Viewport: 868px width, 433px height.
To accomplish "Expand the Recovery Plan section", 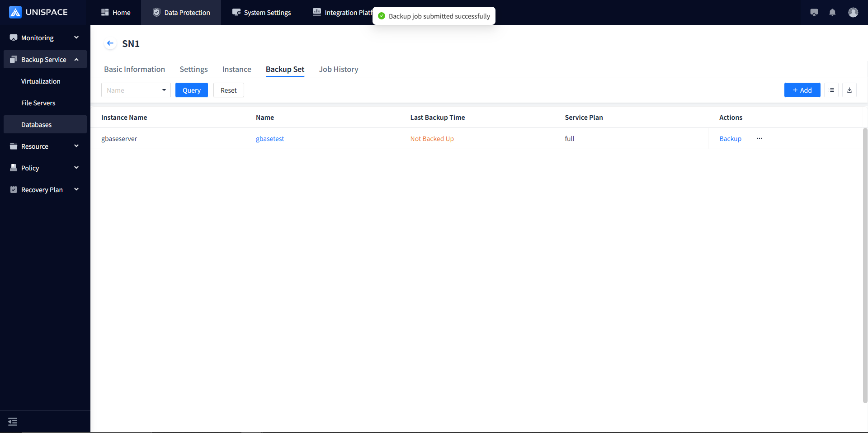I will click(x=45, y=189).
